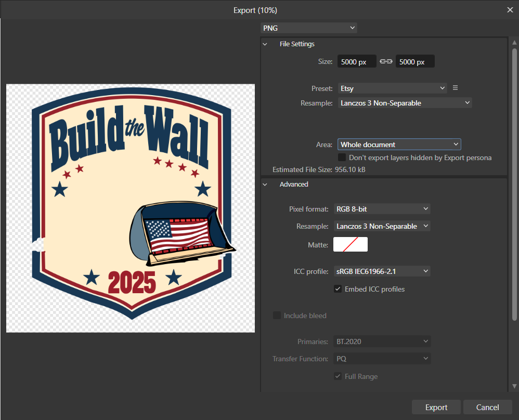Open the Advanced section Resample dropdown

point(382,226)
